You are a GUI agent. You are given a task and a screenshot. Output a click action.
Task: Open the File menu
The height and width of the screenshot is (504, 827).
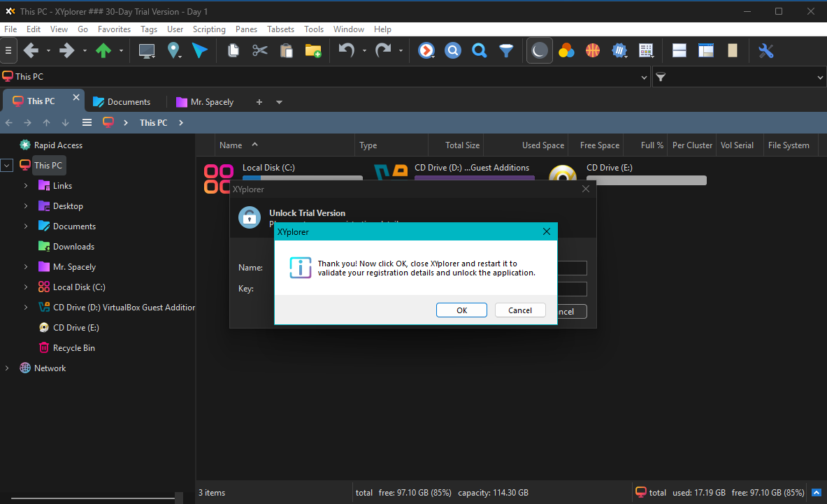coord(10,29)
